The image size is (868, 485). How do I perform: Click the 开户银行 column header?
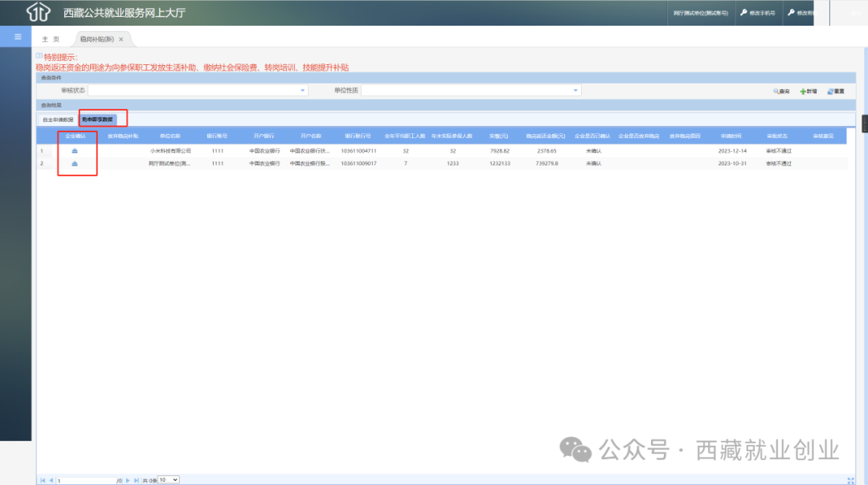coord(264,136)
